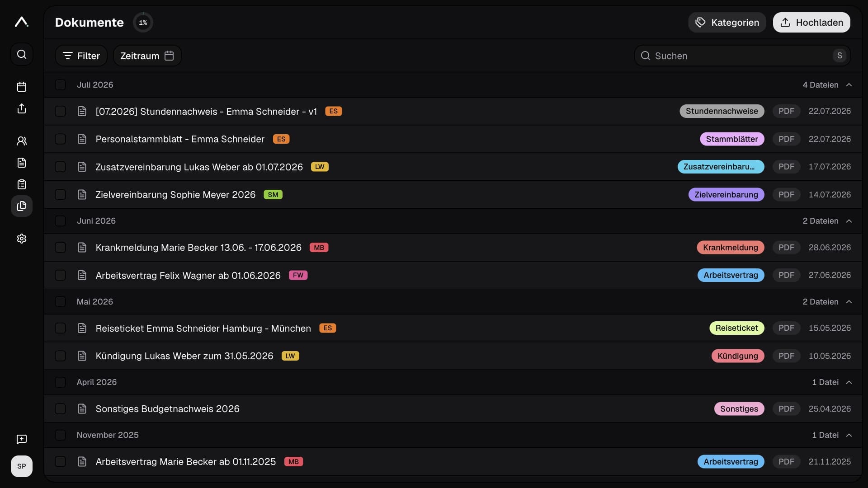The width and height of the screenshot is (868, 488).
Task: Tick the checkbox for Kündigung Lukas Weber
Action: click(60, 356)
